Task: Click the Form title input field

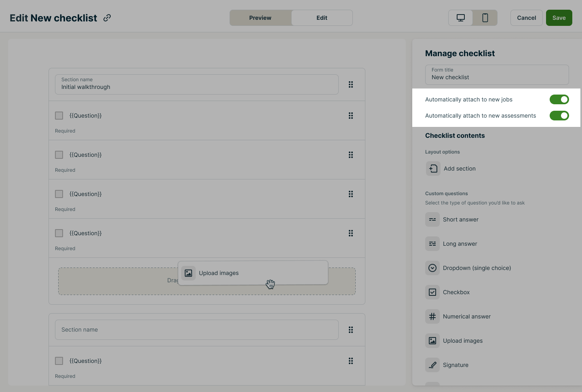Action: [x=497, y=75]
